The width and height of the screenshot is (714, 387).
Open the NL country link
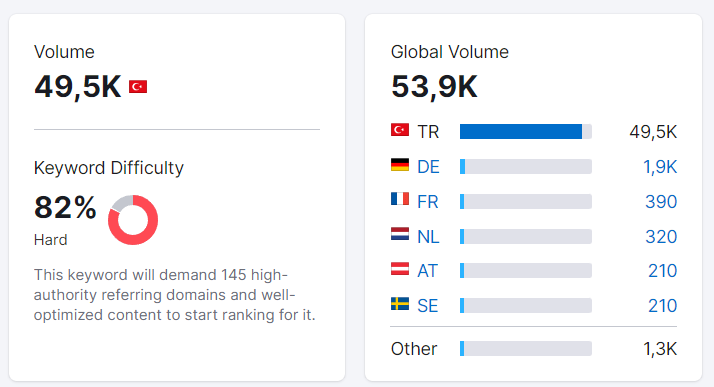[x=428, y=237]
